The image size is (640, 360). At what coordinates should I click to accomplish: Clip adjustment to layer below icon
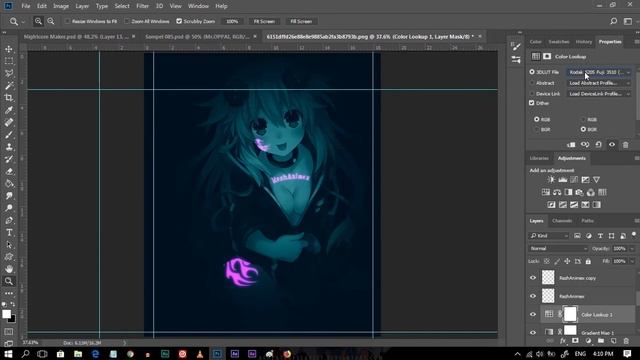[571, 144]
